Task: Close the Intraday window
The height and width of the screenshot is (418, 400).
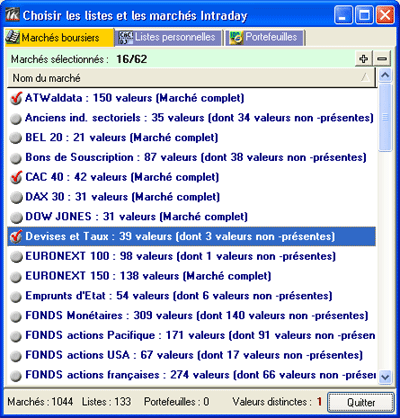Action: (385, 15)
